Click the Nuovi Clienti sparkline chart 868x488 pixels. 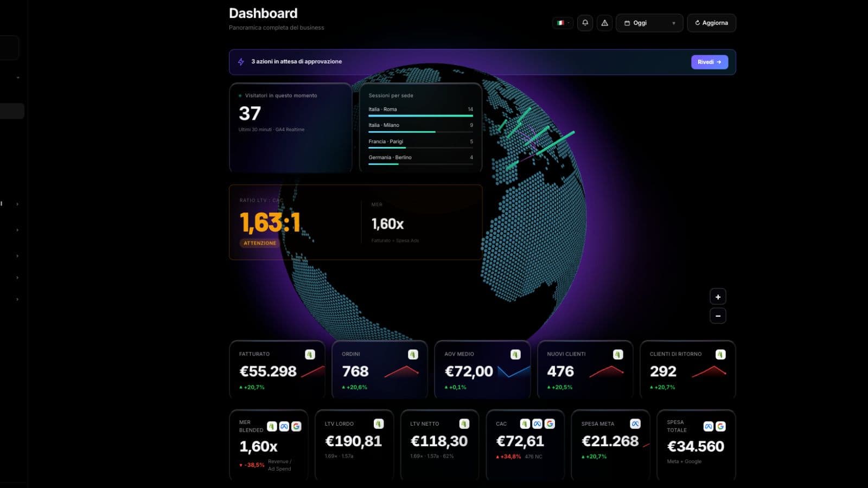point(607,371)
